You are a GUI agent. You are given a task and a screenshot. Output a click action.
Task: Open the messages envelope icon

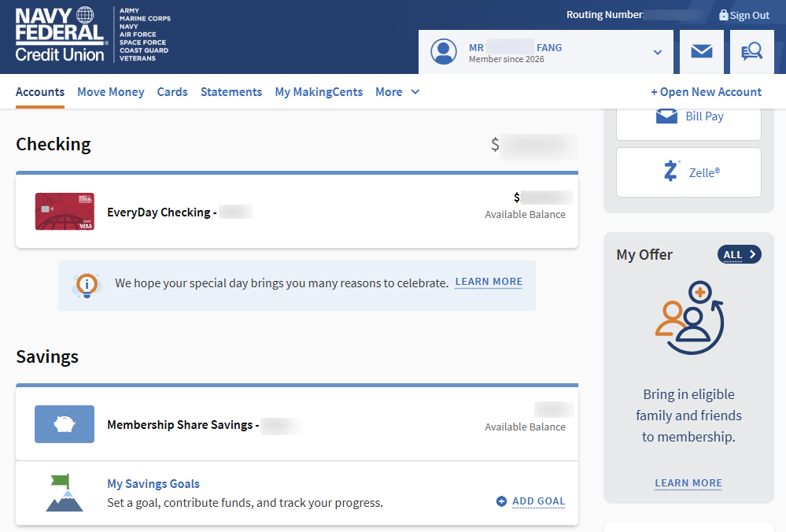tap(702, 51)
